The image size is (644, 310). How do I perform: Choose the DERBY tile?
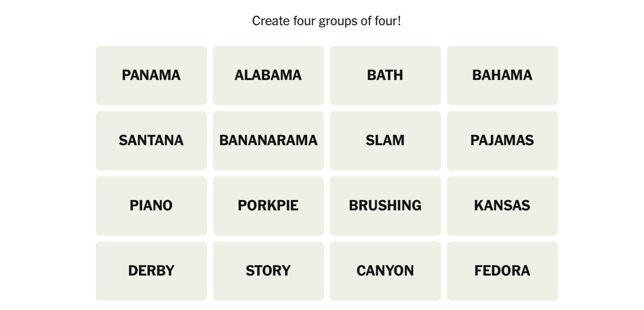[151, 271]
